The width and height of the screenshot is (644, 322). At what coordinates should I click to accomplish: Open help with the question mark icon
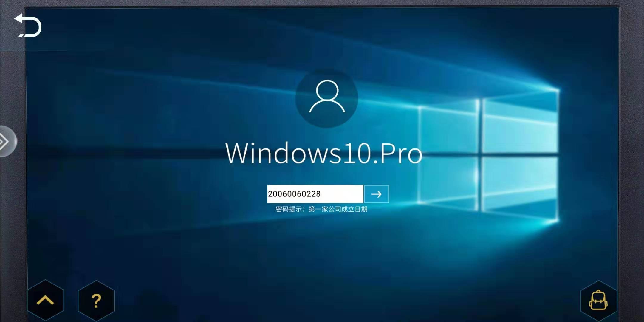point(96,301)
